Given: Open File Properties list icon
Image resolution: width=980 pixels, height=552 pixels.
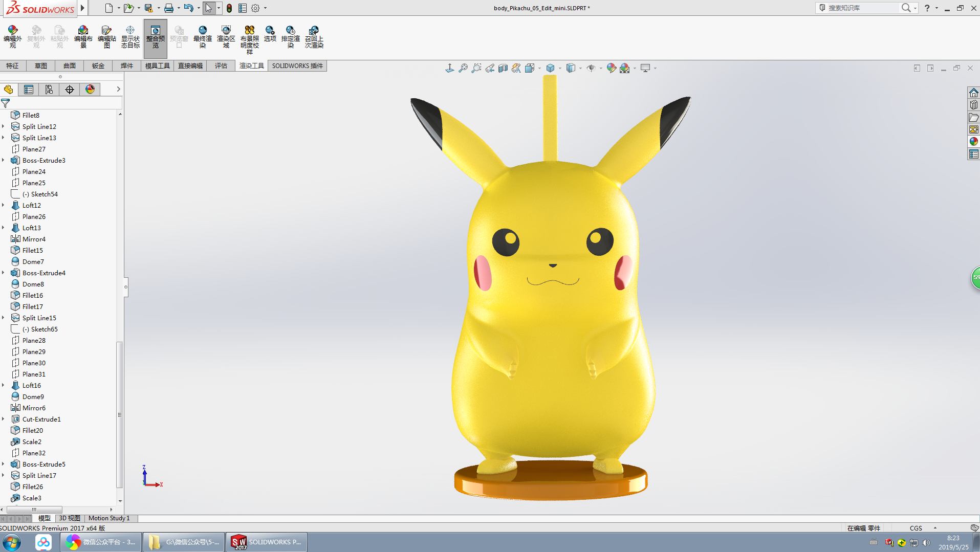Looking at the screenshot, I should (243, 8).
